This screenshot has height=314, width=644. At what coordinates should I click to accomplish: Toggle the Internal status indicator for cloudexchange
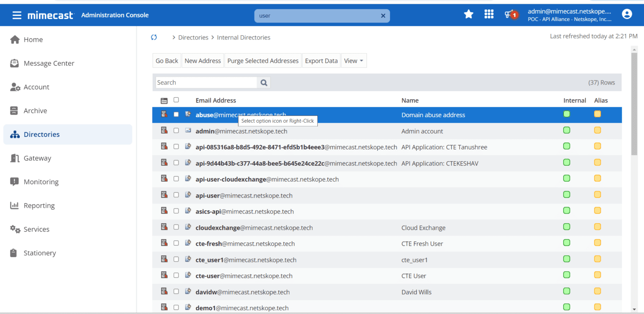point(566,226)
